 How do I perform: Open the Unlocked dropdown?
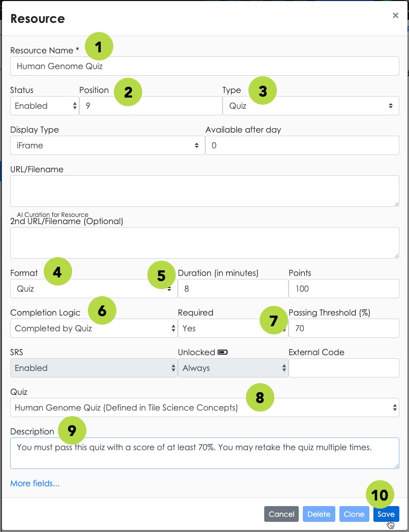pyautogui.click(x=233, y=368)
